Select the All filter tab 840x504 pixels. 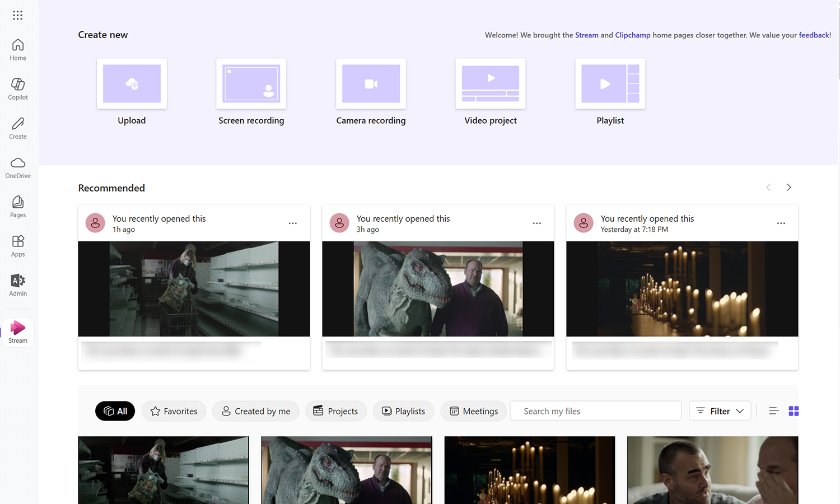tap(115, 411)
